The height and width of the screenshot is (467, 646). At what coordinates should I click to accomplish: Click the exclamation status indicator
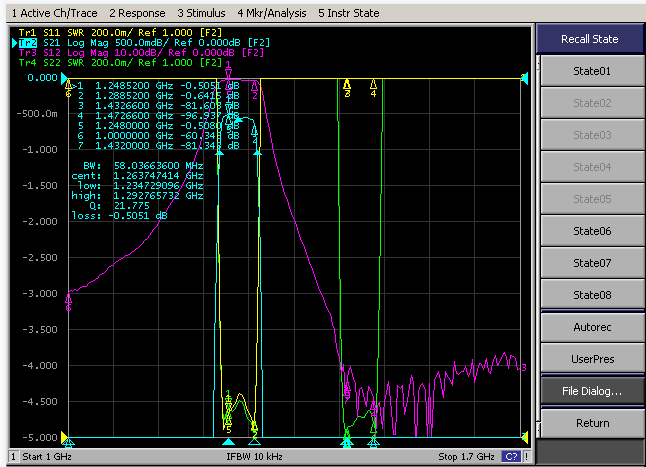coord(526,457)
